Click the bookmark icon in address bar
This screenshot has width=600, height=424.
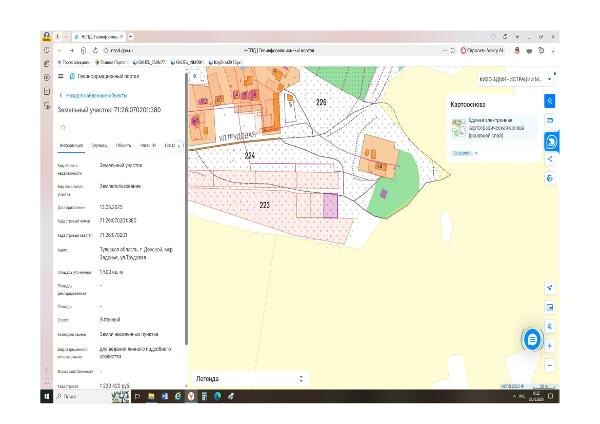coord(453,51)
